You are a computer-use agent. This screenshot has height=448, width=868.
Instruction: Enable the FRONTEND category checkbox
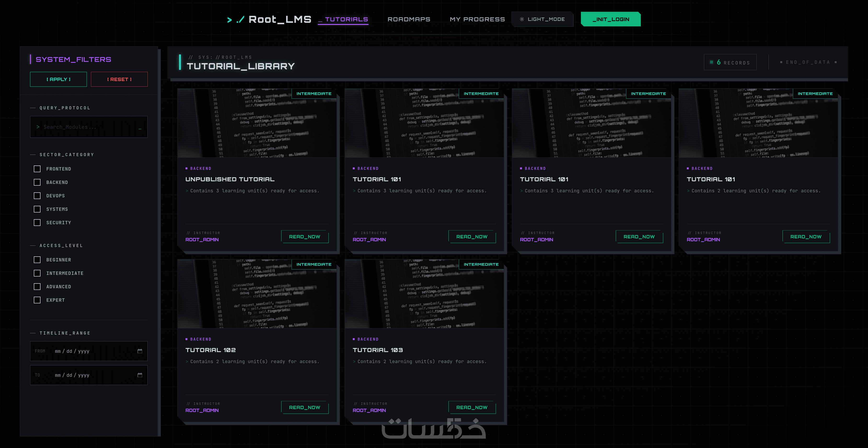point(37,169)
